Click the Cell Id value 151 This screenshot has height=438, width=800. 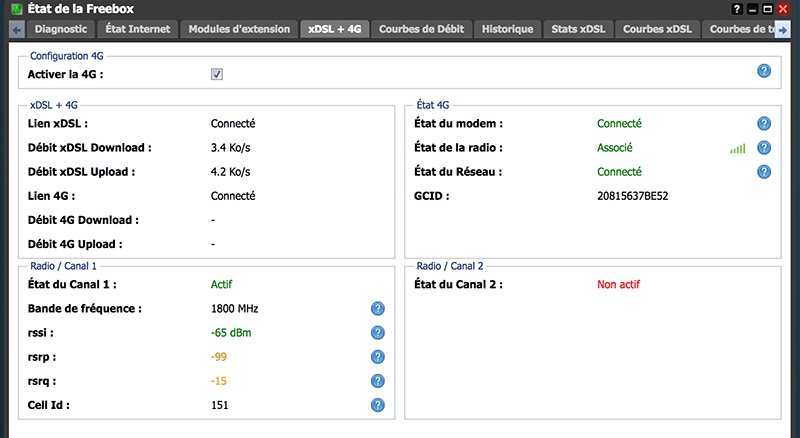click(x=219, y=405)
